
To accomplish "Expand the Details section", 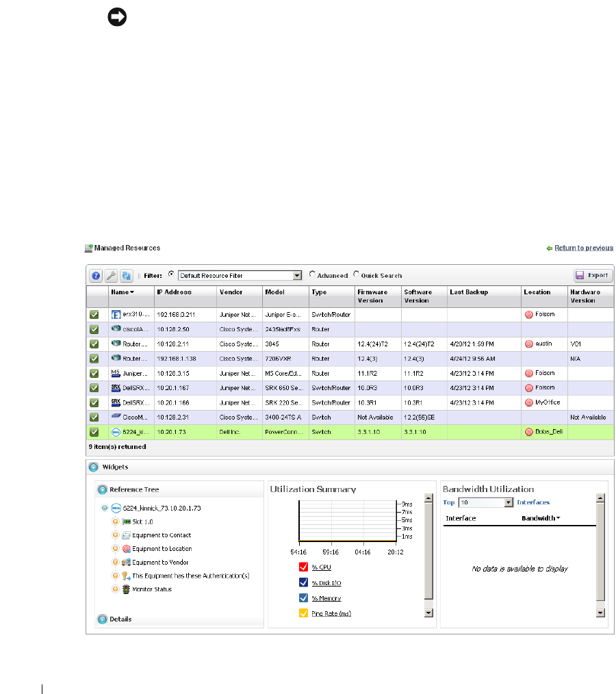I will 102,619.
